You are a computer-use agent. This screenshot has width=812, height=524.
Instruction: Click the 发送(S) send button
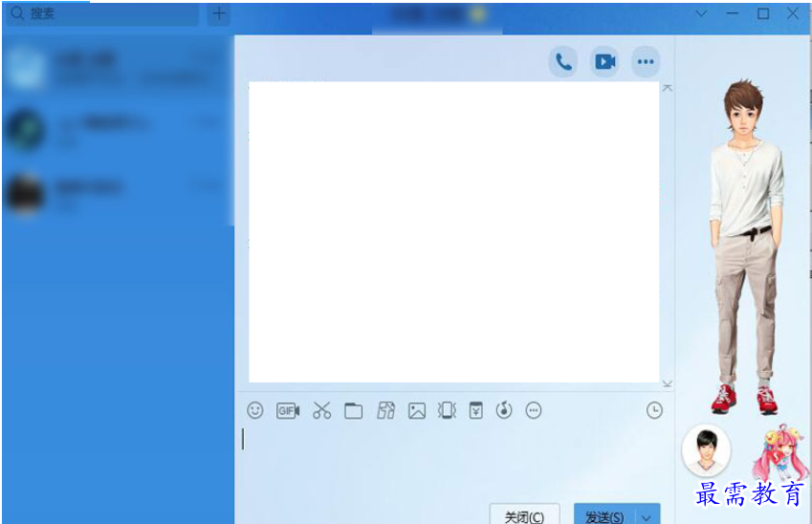pyautogui.click(x=604, y=513)
